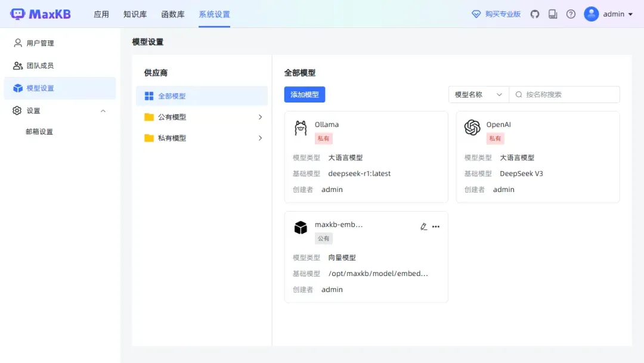644x363 pixels.
Task: Select 私有模型 in the provider list
Action: click(x=202, y=138)
